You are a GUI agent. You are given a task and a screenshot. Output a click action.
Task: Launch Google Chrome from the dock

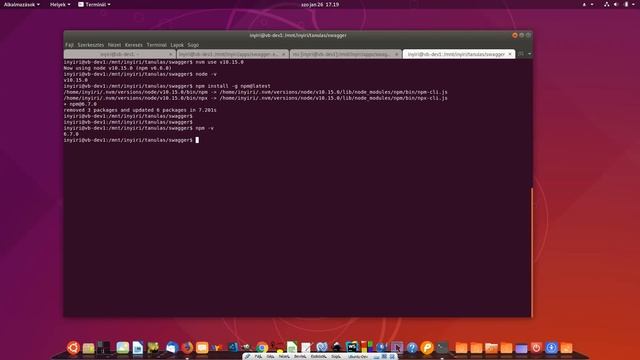(262, 348)
